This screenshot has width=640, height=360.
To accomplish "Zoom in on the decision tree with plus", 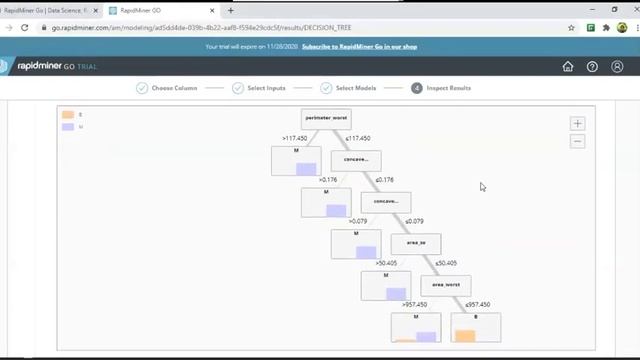I will pyautogui.click(x=577, y=123).
